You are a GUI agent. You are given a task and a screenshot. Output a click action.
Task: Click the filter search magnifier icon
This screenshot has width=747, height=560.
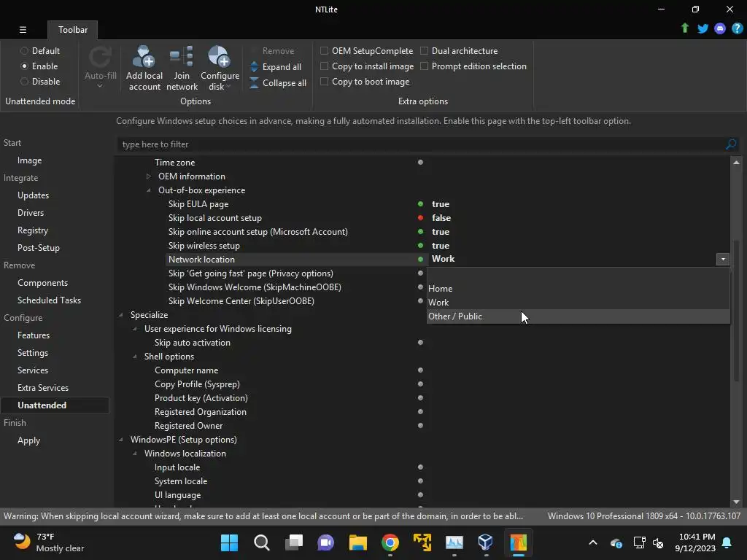coord(731,144)
